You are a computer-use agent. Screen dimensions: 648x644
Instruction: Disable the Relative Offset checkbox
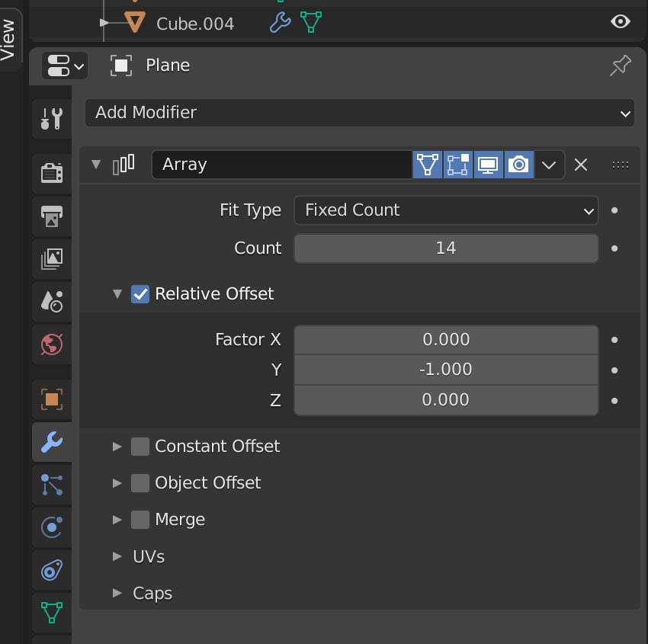[x=140, y=294]
